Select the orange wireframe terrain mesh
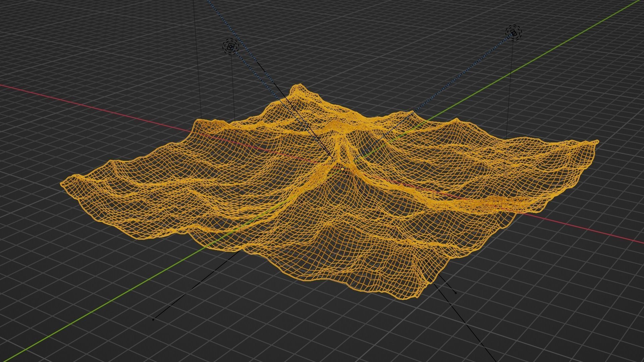644x362 pixels. 329,192
